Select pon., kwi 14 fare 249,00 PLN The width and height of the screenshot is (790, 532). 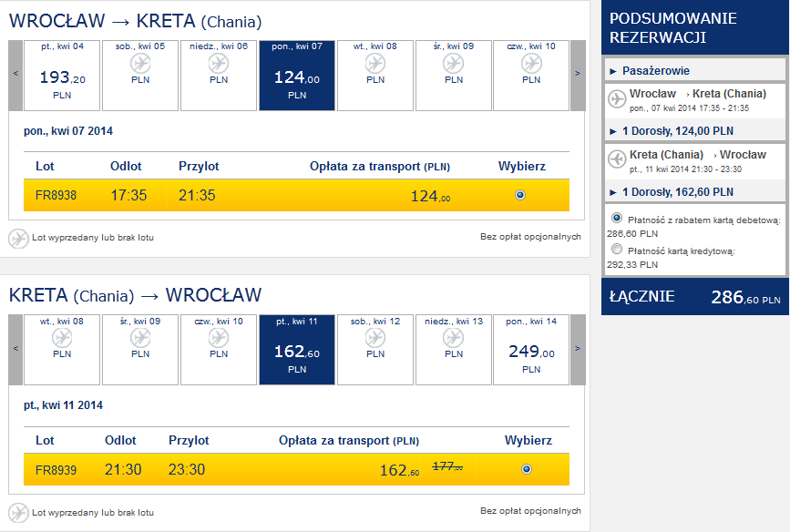531,350
